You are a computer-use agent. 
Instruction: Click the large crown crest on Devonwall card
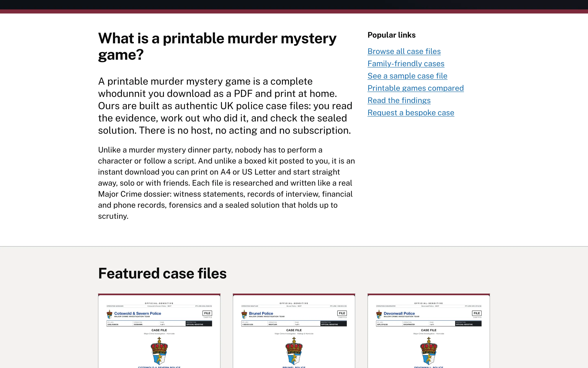[429, 351]
